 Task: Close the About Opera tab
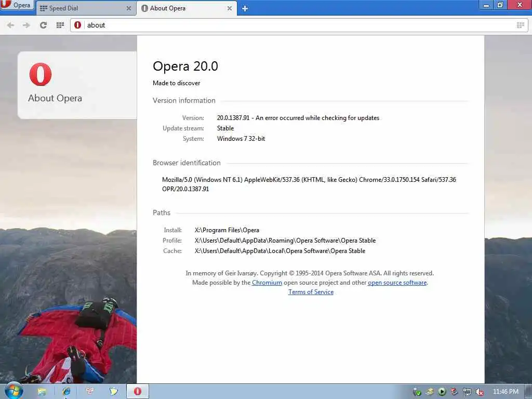(229, 8)
